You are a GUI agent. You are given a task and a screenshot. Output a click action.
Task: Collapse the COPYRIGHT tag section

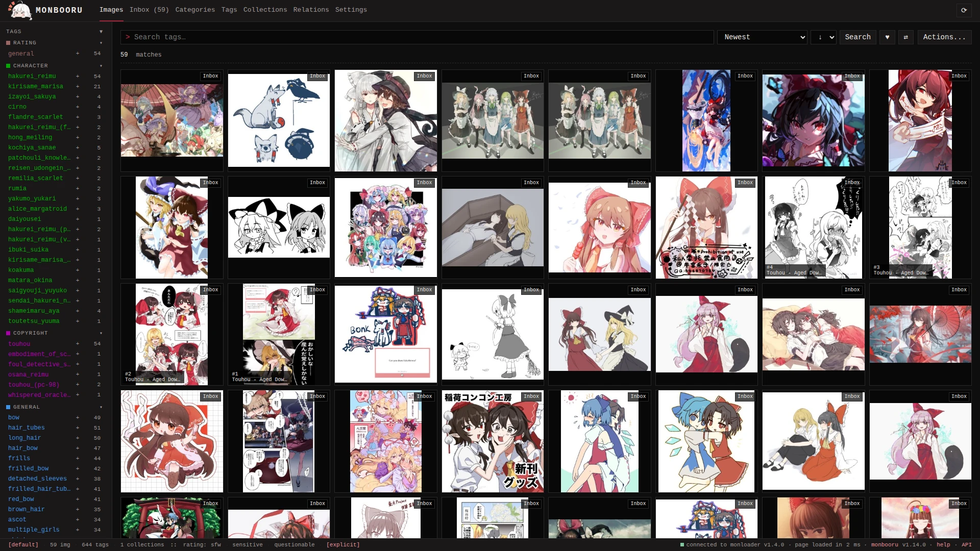tap(101, 333)
